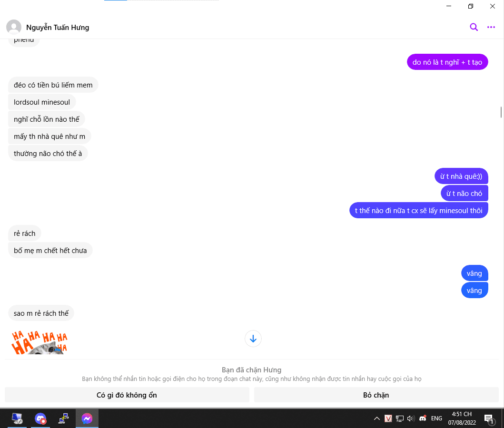Select message "sao m rẻ rách thế"
Screen dimensions: 504x428
coord(41,313)
